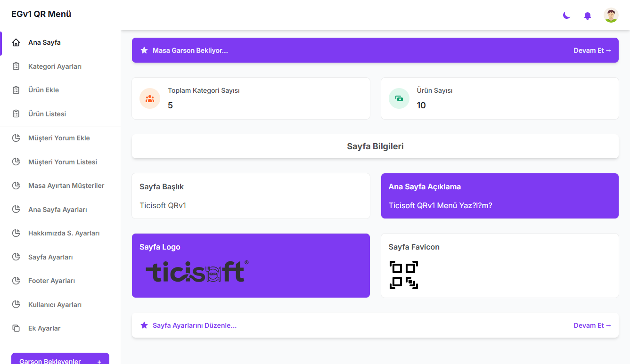Screen dimensions: 630x364
Task: Click the Ticisoft logo image
Action: [197, 271]
